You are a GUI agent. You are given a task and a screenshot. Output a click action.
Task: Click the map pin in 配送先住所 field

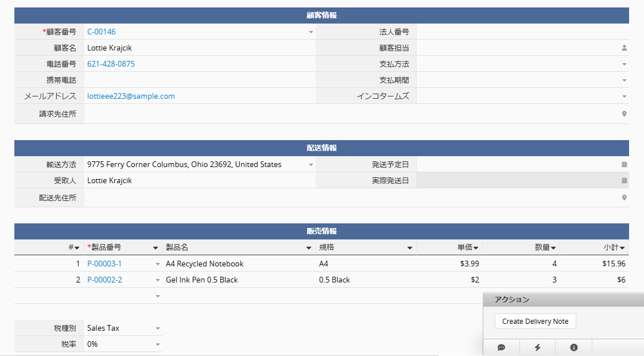(624, 198)
